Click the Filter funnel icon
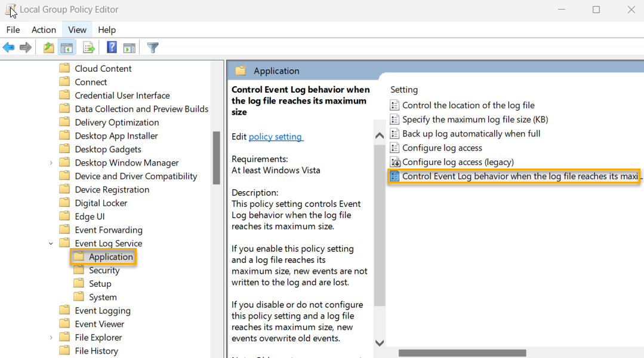This screenshot has height=358, width=644. point(153,48)
